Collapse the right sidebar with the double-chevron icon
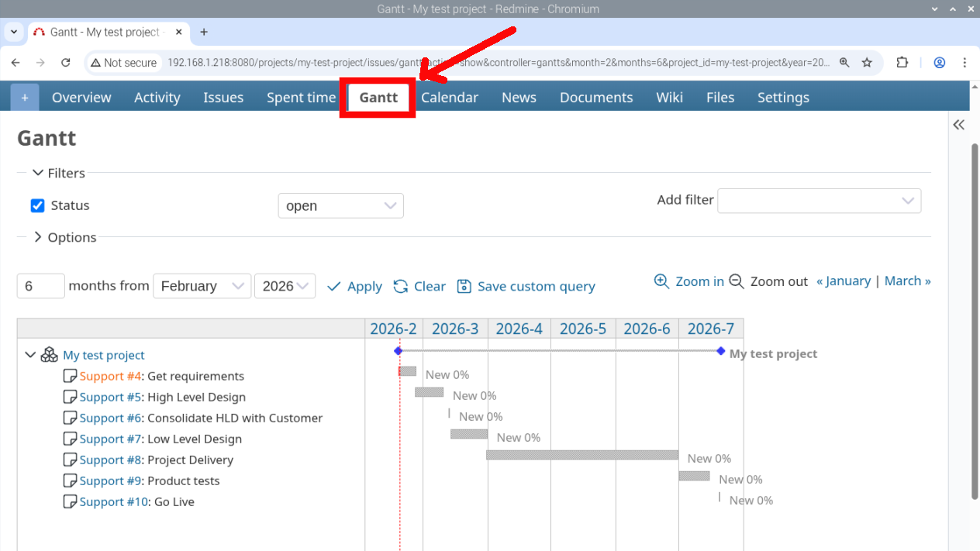This screenshot has width=980, height=551. pos(958,124)
